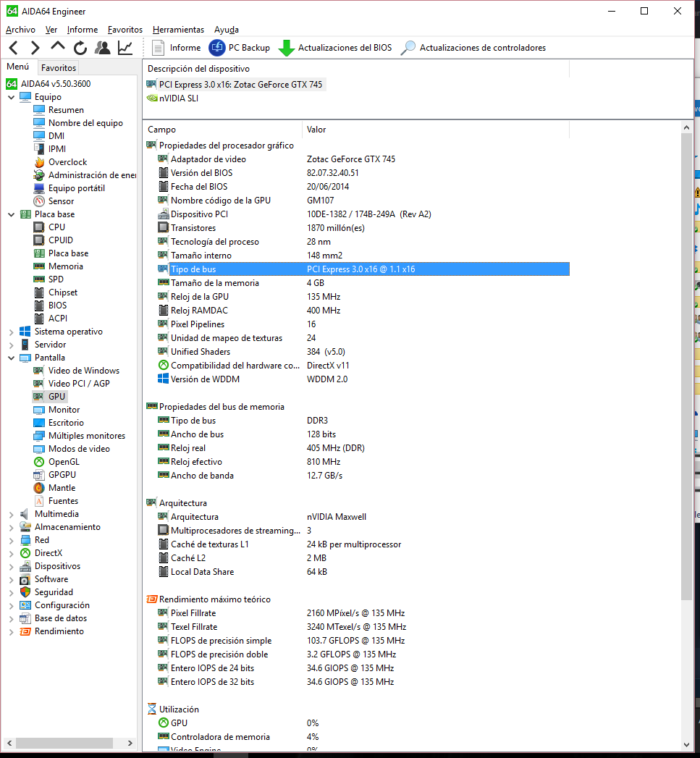
Task: Open the Resumen tree item
Action: (x=66, y=110)
